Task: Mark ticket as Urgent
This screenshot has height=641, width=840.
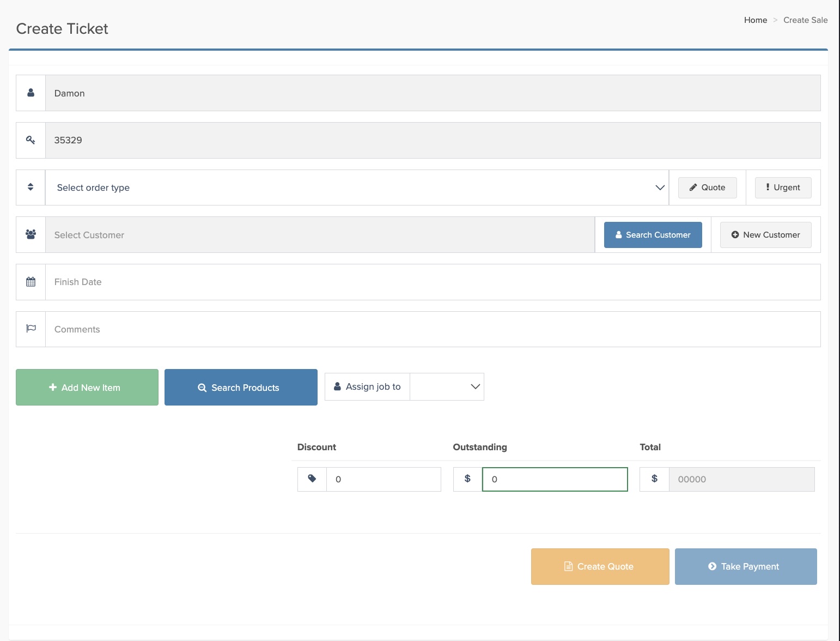Action: [x=783, y=188]
